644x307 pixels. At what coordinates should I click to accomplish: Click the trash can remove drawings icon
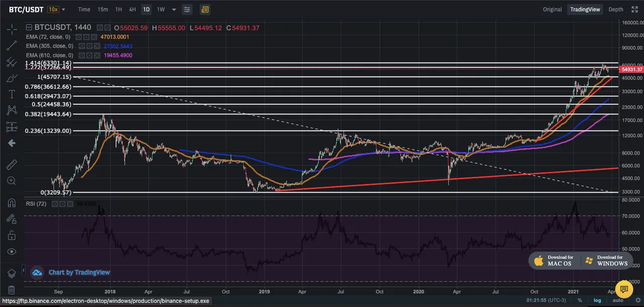point(12,290)
